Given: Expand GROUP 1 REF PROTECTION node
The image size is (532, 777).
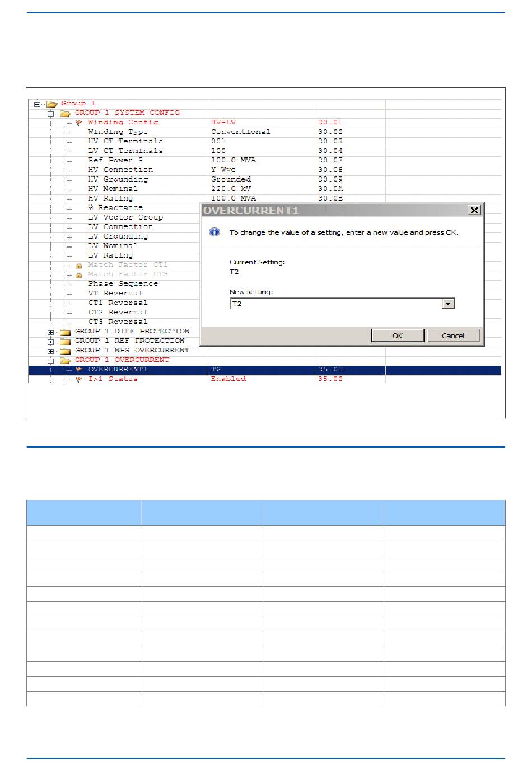Looking at the screenshot, I should [x=51, y=341].
